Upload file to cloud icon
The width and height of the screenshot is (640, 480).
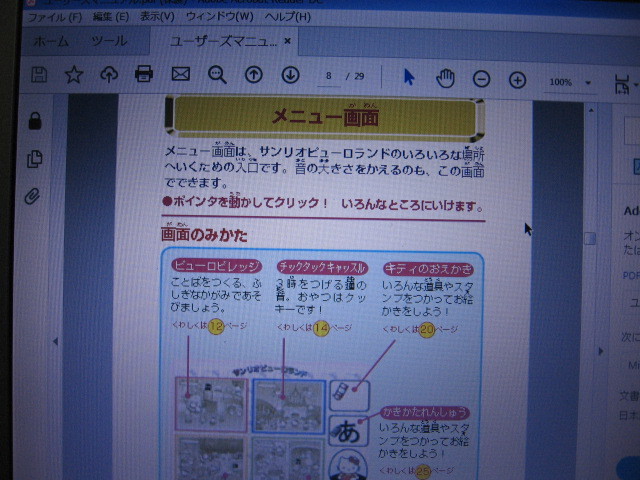point(109,75)
